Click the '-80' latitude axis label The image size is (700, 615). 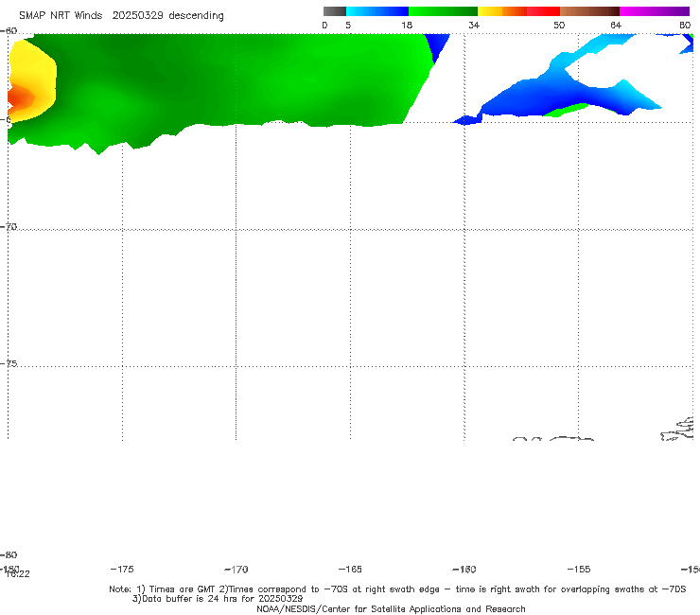click(9, 554)
